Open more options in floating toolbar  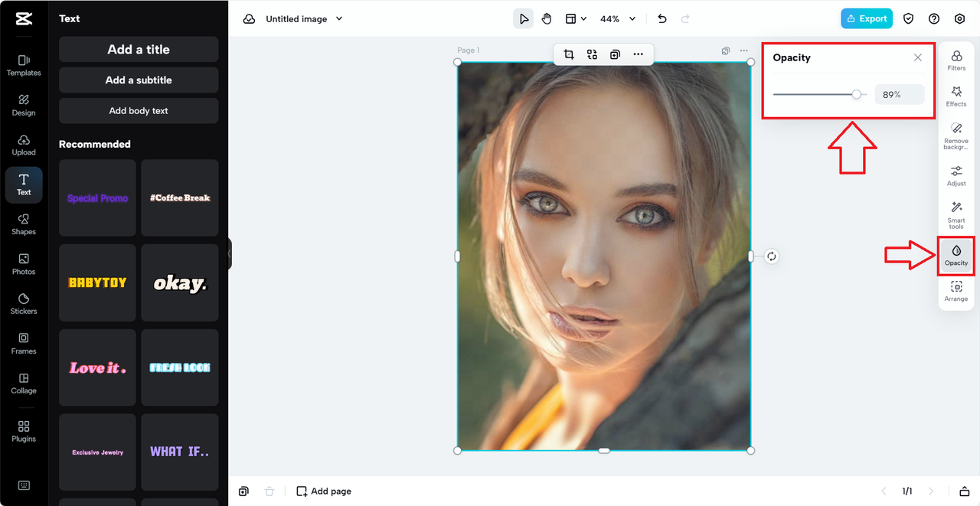(638, 54)
